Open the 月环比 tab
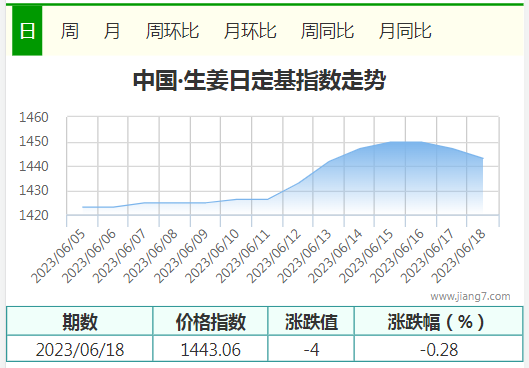The width and height of the screenshot is (529, 368). click(250, 31)
